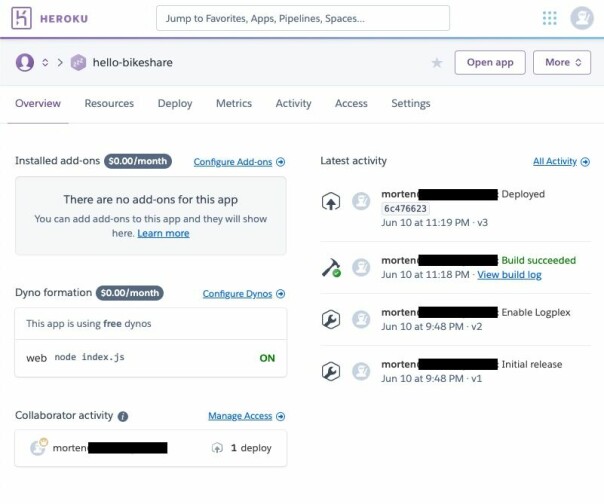Click the user avatar in Build succeeded entry
This screenshot has width=604, height=504.
coord(361,267)
